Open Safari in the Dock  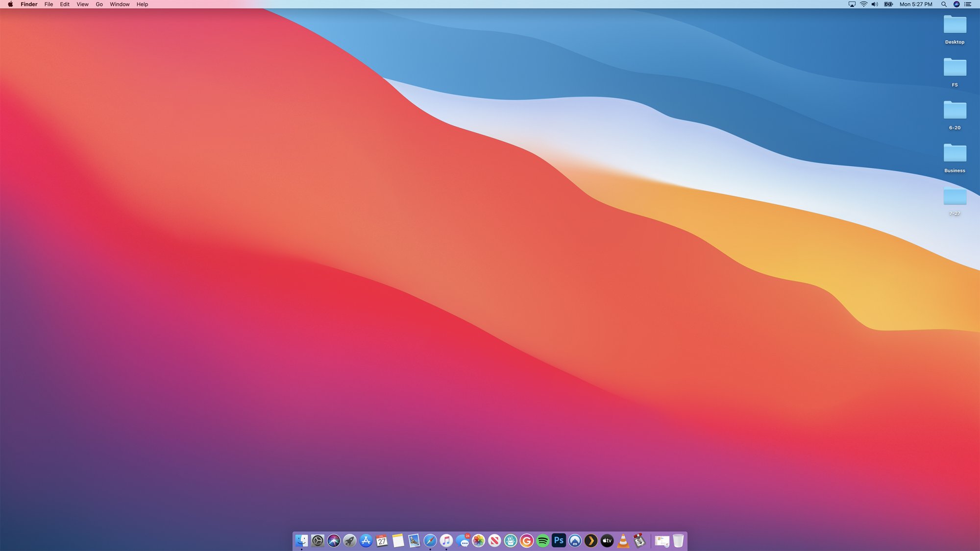tap(430, 541)
